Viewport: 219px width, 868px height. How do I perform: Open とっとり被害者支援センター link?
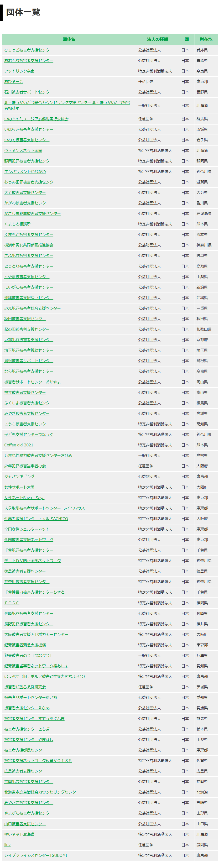(x=29, y=266)
